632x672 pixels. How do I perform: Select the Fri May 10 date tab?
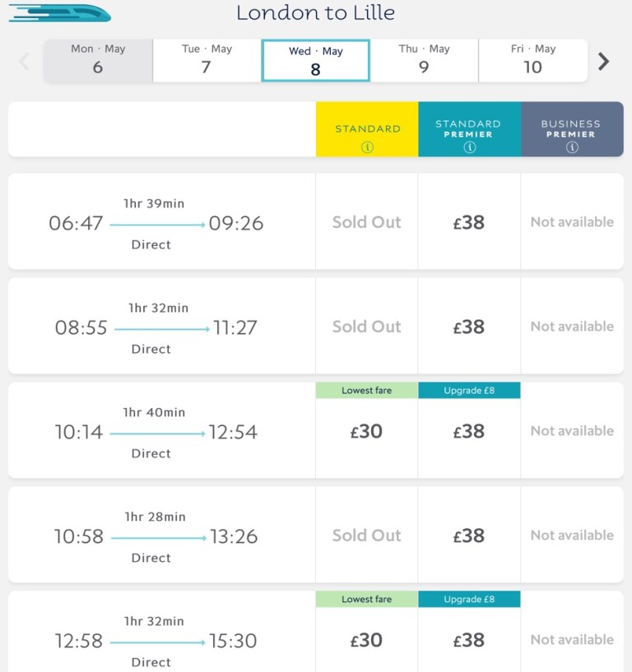click(532, 60)
